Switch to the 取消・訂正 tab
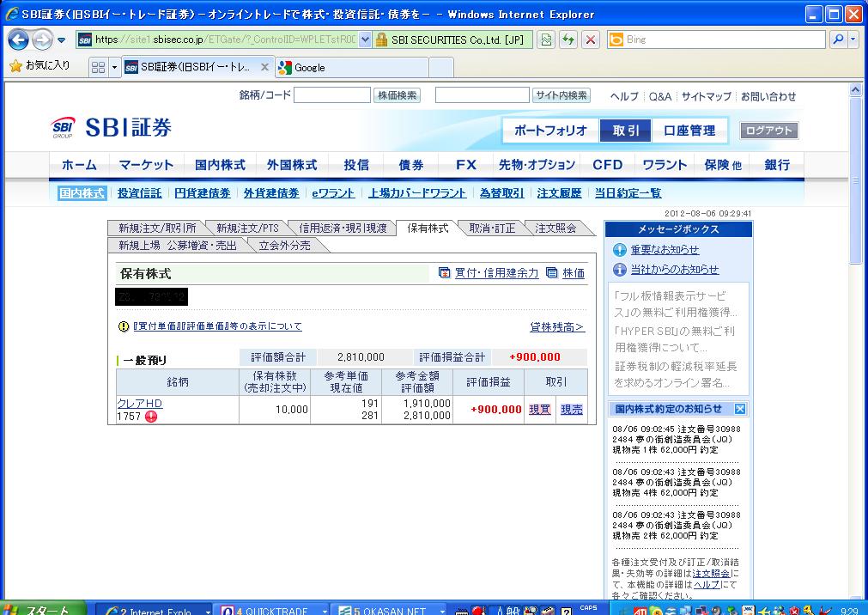868x615 pixels. tap(492, 228)
